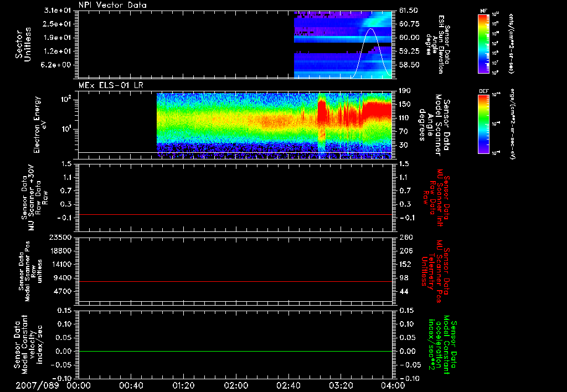Click the '23500' scanner position tick
567x392 pixels.
coord(61,237)
